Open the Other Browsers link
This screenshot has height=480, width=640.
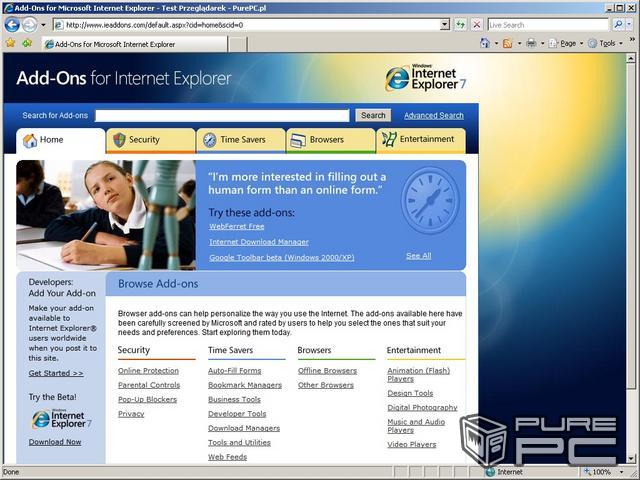point(326,385)
